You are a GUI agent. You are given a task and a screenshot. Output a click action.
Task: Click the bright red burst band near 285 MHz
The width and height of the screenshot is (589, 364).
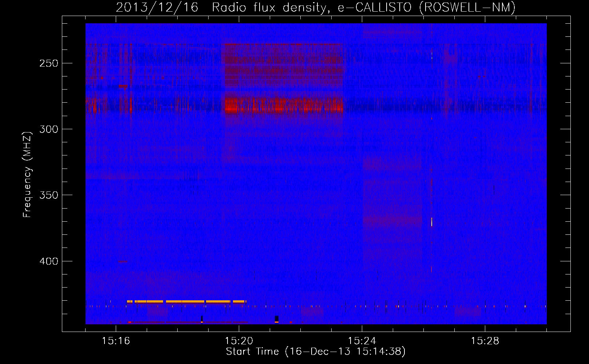284,105
